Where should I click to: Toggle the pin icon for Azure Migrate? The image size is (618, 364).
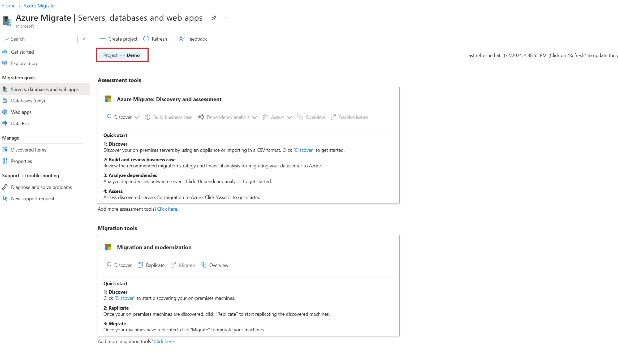(213, 18)
